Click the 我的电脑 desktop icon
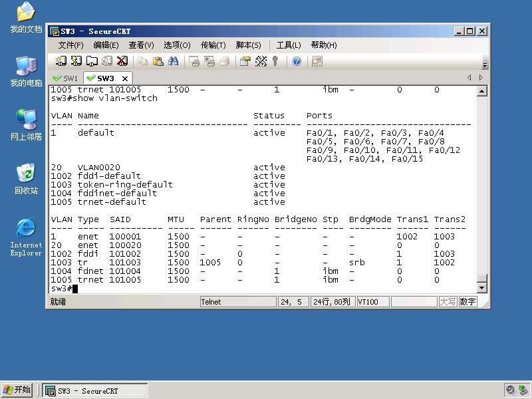 coord(26,72)
